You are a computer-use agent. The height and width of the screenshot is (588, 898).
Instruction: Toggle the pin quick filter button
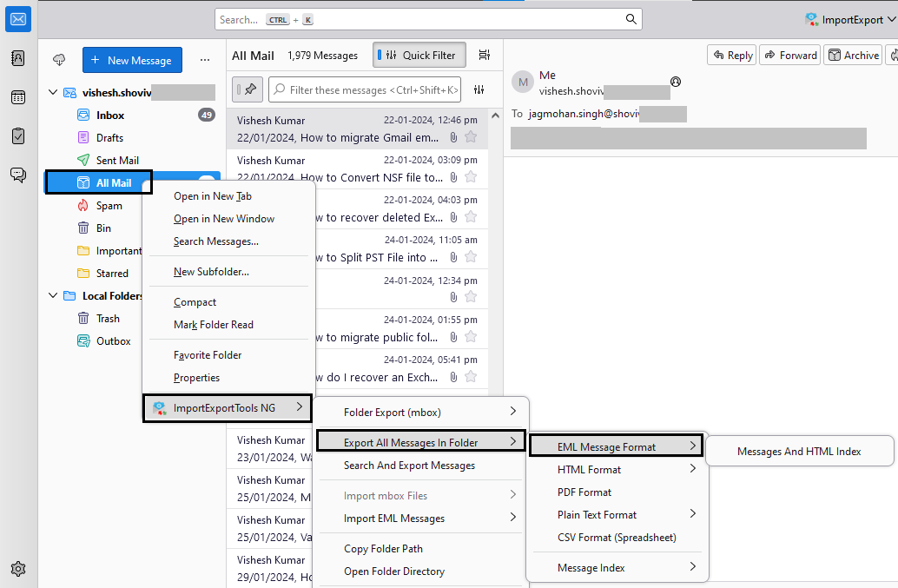(x=248, y=89)
